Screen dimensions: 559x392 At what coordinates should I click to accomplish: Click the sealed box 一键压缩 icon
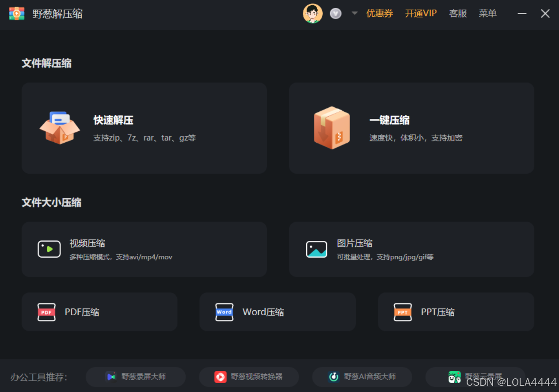coord(332,128)
